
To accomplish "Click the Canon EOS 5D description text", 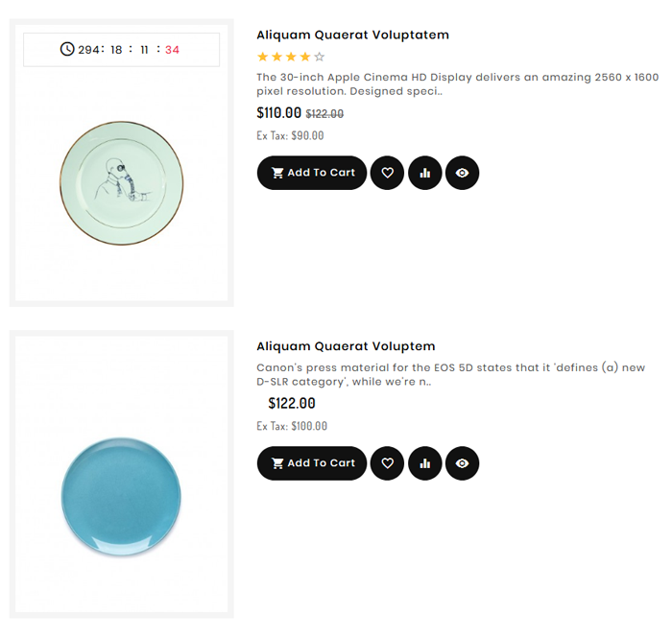I will coord(450,374).
